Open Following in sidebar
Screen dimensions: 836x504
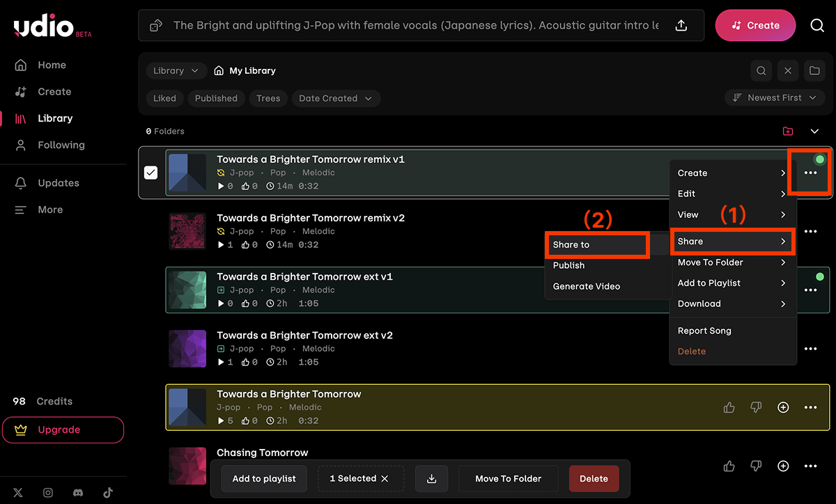(50, 145)
